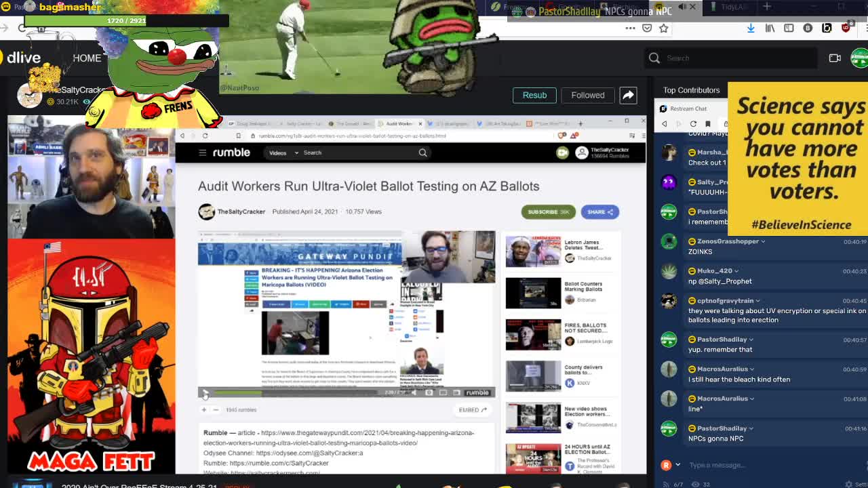Bookmark page with Firefox star icon
This screenshot has width=868, height=488.
coord(664,28)
